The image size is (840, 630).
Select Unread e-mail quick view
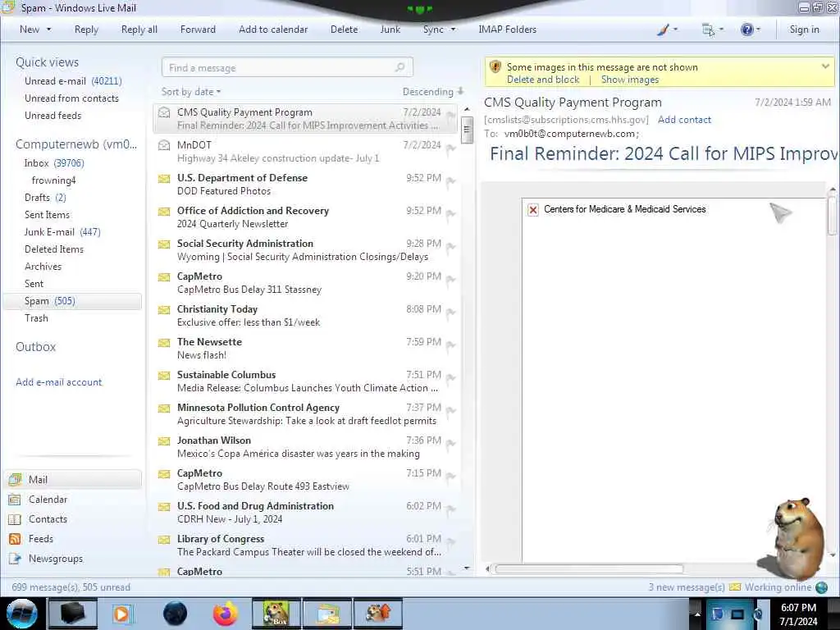73,81
